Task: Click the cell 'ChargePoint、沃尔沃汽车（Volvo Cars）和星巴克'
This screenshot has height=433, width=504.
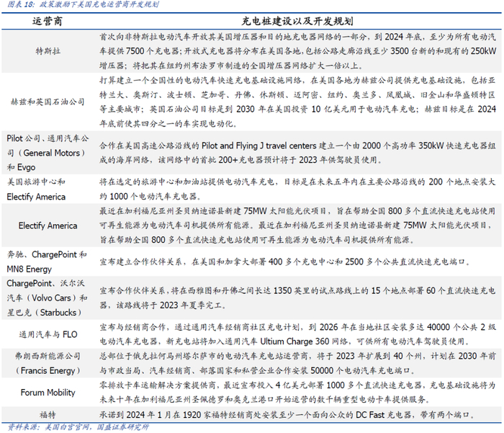Action: 47,298
